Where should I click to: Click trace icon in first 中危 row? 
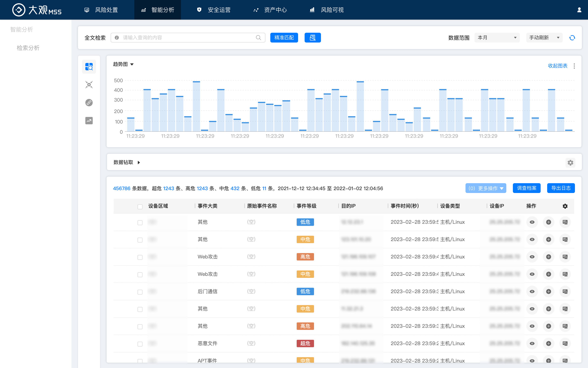click(565, 239)
